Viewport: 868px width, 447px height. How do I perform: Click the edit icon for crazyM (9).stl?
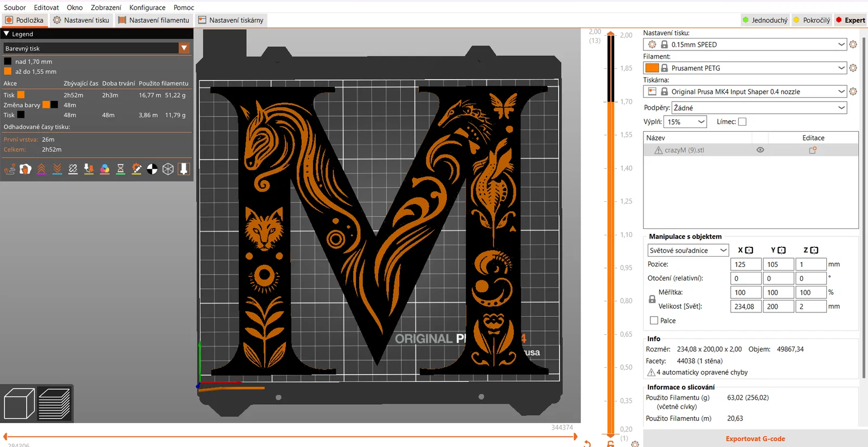click(813, 150)
